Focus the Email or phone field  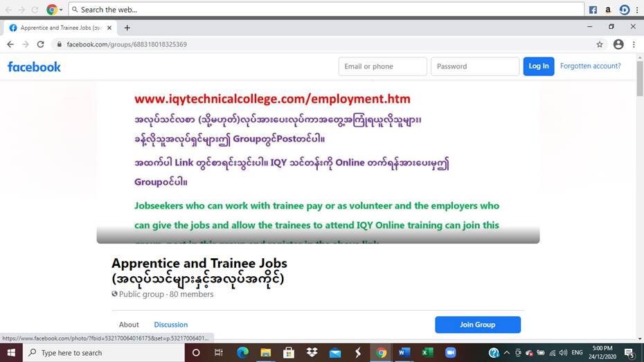pos(382,66)
